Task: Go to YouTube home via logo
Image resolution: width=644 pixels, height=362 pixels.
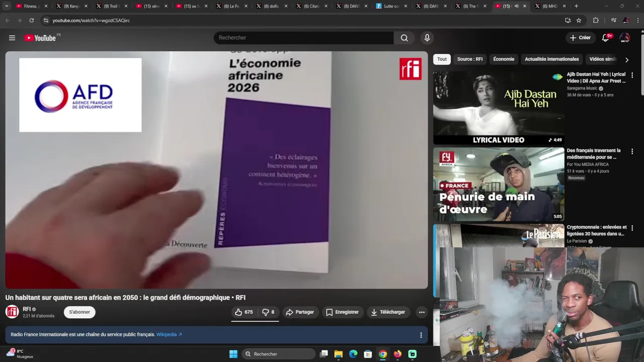Action: (x=40, y=38)
